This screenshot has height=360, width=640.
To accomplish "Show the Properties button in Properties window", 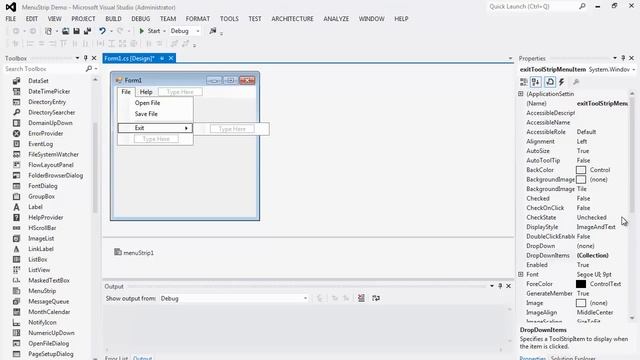I will 550,82.
